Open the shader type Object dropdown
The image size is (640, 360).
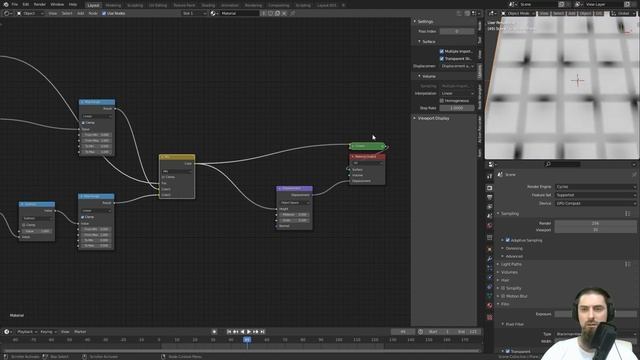coord(30,13)
